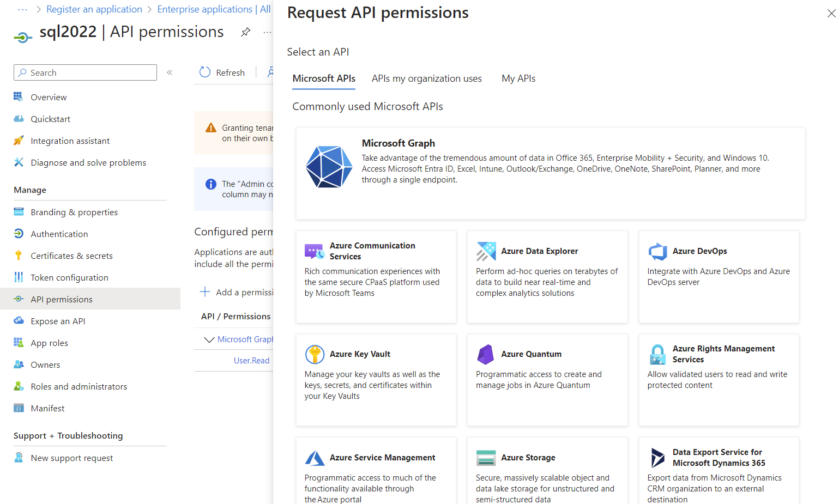This screenshot has height=504, width=839.
Task: Click the Diagnose and solve problems wrench icon
Action: tap(19, 162)
